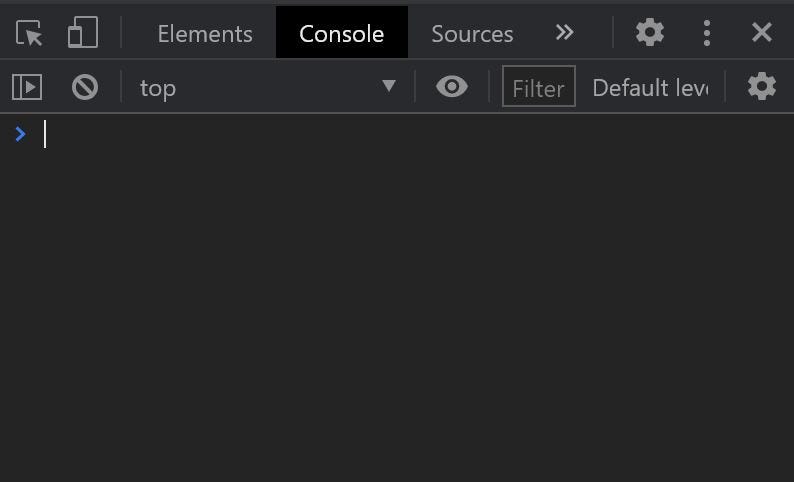Show the console sidebar panel icon
Image resolution: width=794 pixels, height=482 pixels.
pyautogui.click(x=27, y=87)
